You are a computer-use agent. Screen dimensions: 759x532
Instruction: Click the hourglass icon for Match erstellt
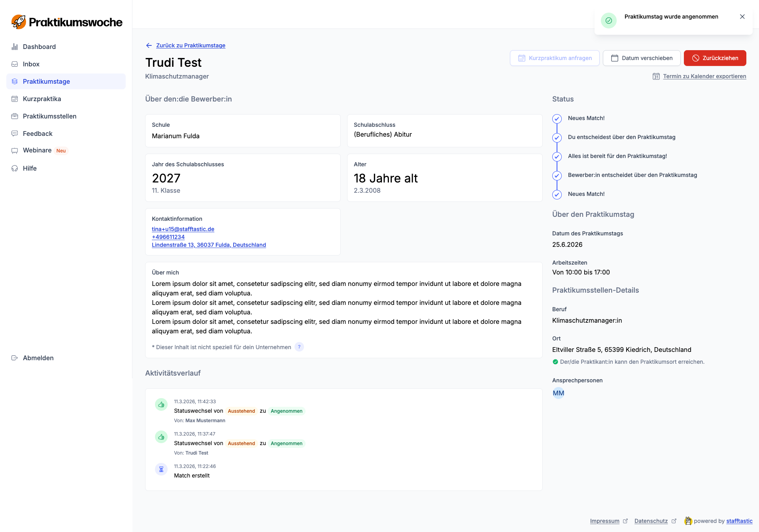pyautogui.click(x=161, y=469)
